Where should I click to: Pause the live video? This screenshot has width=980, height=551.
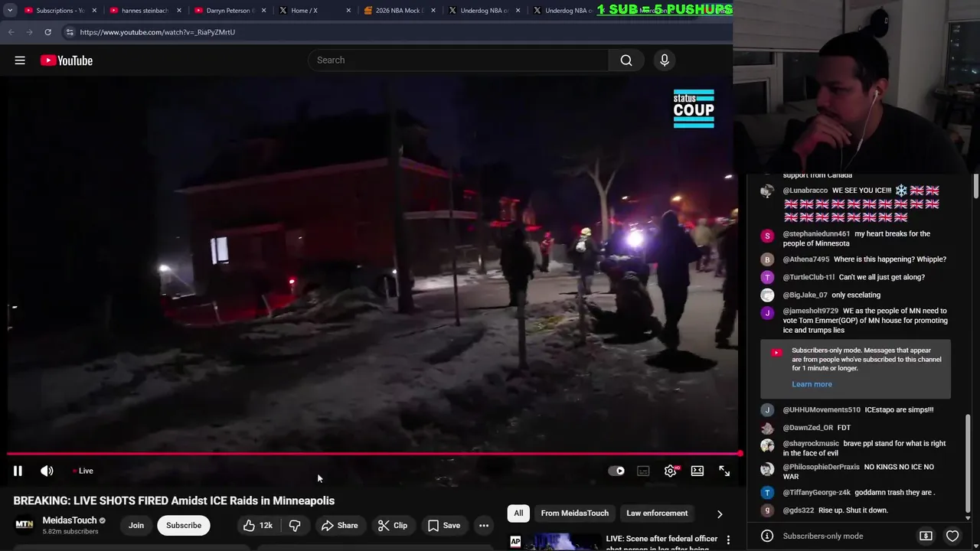pos(18,471)
